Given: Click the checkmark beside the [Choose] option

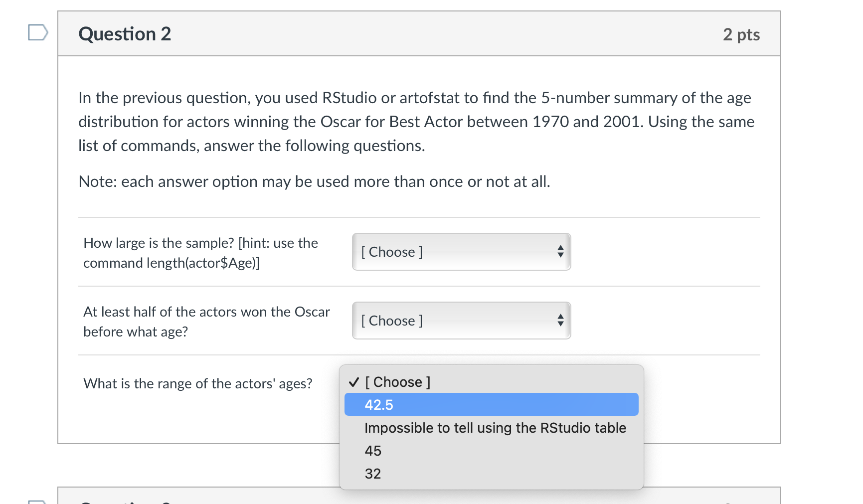Looking at the screenshot, I should 354,382.
